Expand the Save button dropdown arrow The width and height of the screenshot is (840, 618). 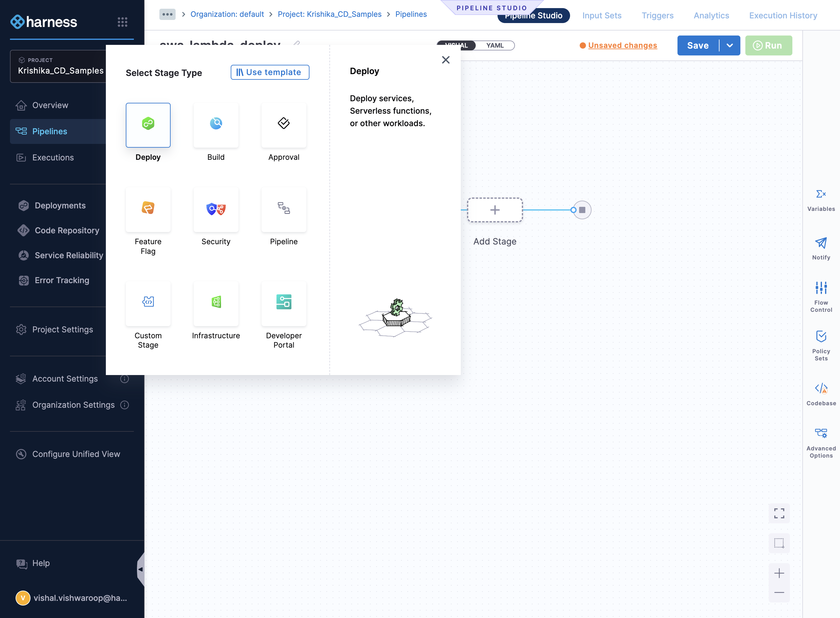(729, 45)
